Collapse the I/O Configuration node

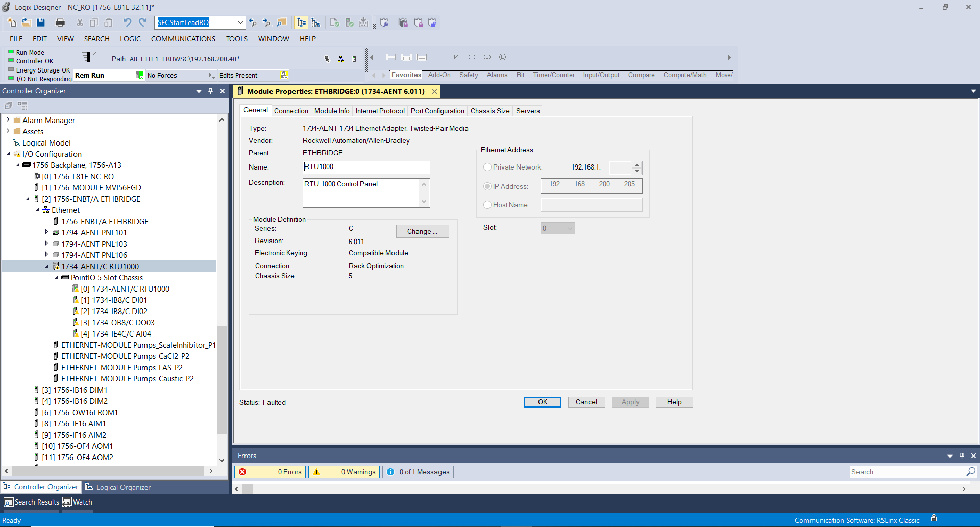[x=8, y=154]
